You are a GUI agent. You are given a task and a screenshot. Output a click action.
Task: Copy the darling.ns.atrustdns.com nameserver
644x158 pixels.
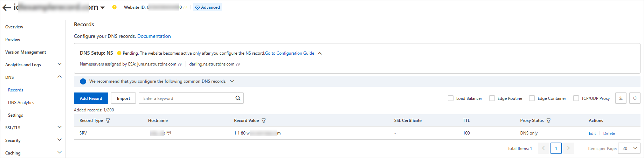[238, 64]
